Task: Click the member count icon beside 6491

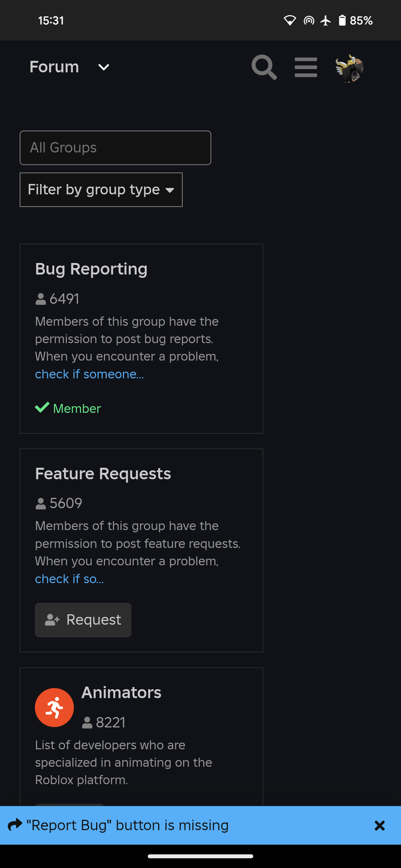Action: [x=40, y=299]
